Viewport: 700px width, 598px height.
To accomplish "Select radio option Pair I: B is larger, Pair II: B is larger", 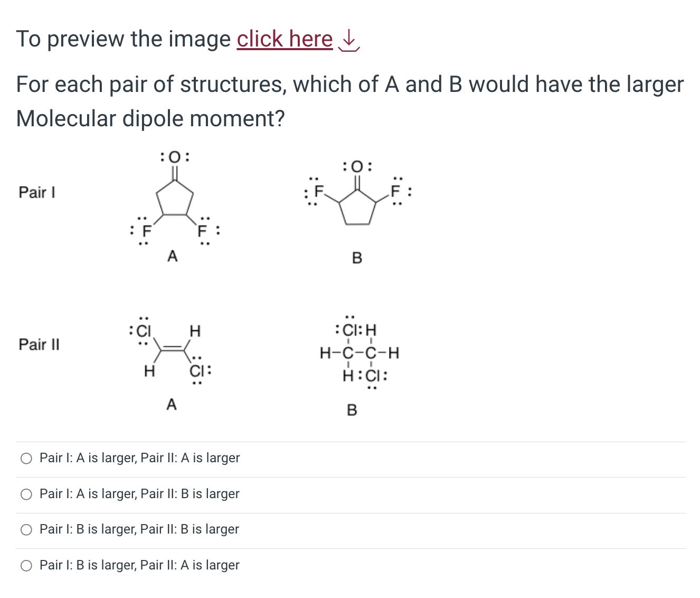I will (26, 529).
